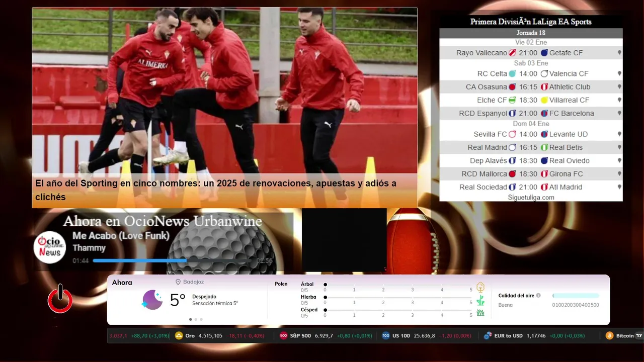Select the Sevilla FC team name
Viewport: 644px width, 362px height.
[x=490, y=134]
